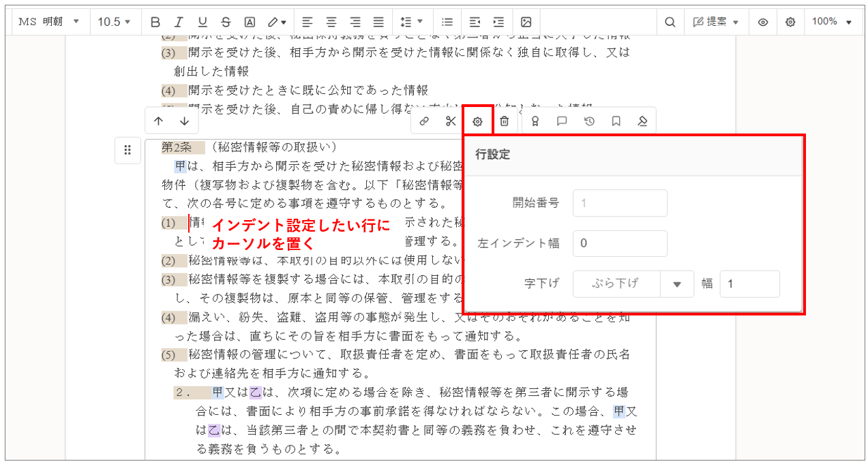This screenshot has height=466, width=868.
Task: Click the scissors cut icon
Action: tap(450, 121)
